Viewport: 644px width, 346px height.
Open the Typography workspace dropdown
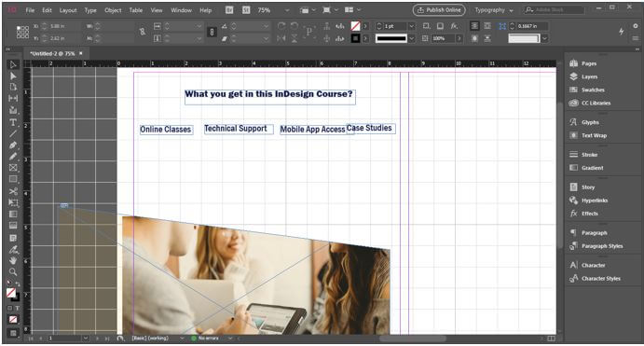494,10
